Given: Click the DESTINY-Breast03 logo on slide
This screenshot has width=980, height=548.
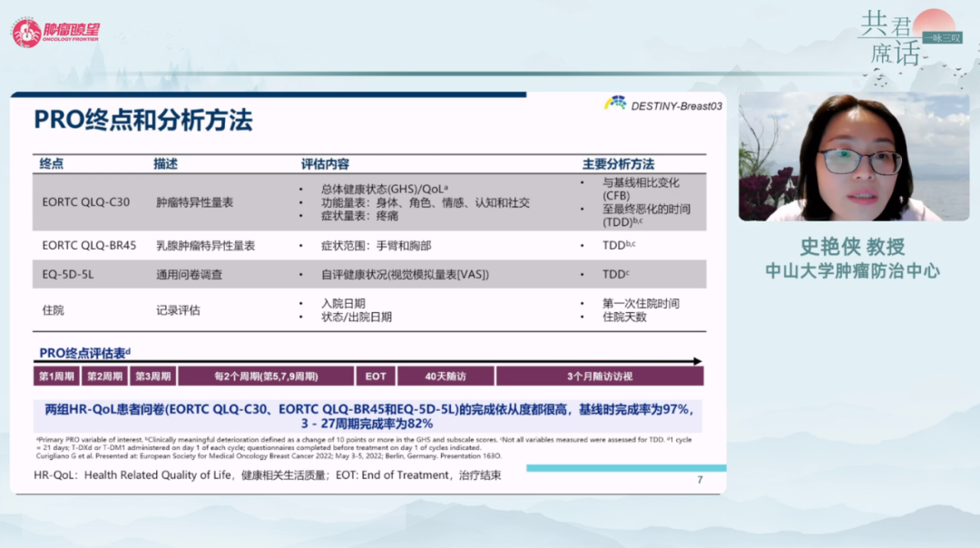Looking at the screenshot, I should click(663, 105).
